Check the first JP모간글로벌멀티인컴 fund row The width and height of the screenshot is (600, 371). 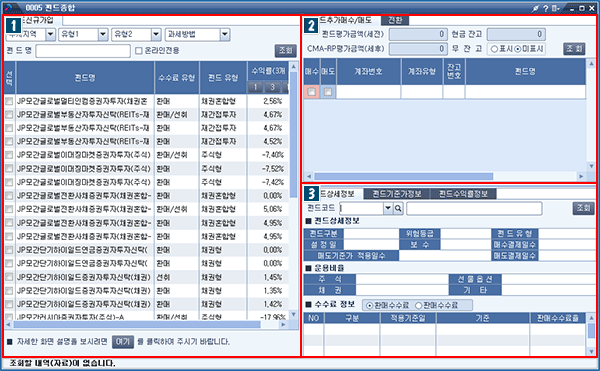[x=9, y=101]
